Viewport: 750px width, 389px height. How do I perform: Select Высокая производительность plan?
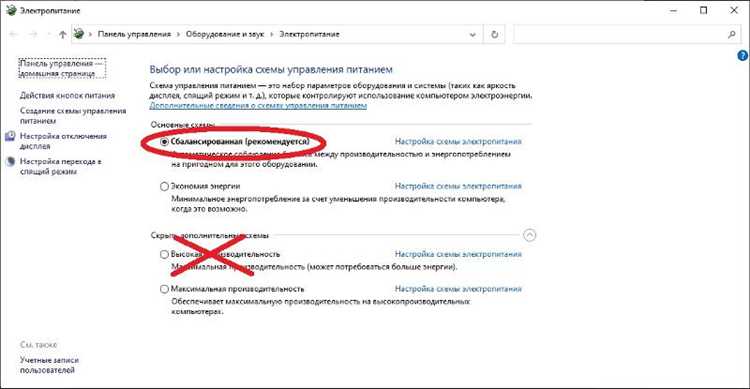coord(164,255)
